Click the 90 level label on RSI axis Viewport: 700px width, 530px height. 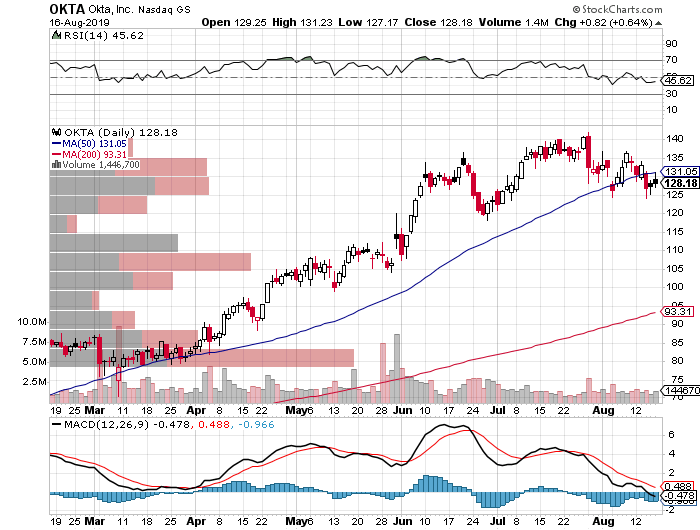671,44
